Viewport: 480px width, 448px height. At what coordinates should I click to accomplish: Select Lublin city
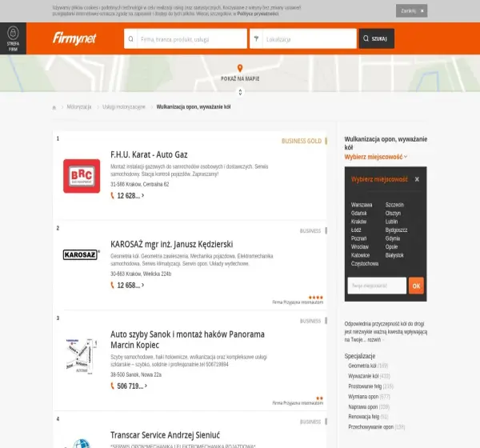pos(391,222)
